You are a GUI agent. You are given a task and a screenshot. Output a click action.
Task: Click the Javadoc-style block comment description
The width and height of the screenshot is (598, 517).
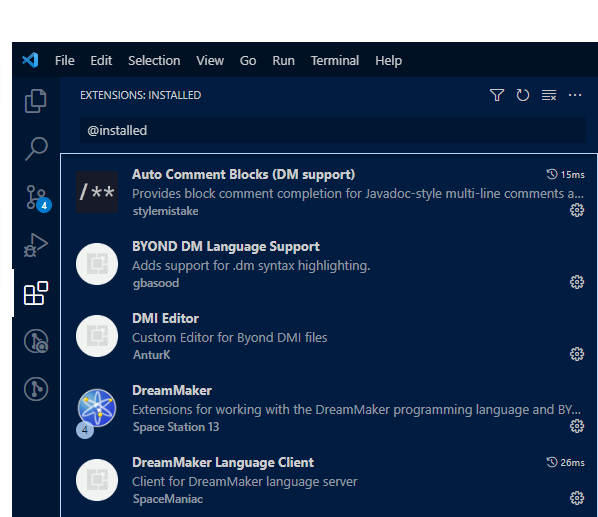358,194
